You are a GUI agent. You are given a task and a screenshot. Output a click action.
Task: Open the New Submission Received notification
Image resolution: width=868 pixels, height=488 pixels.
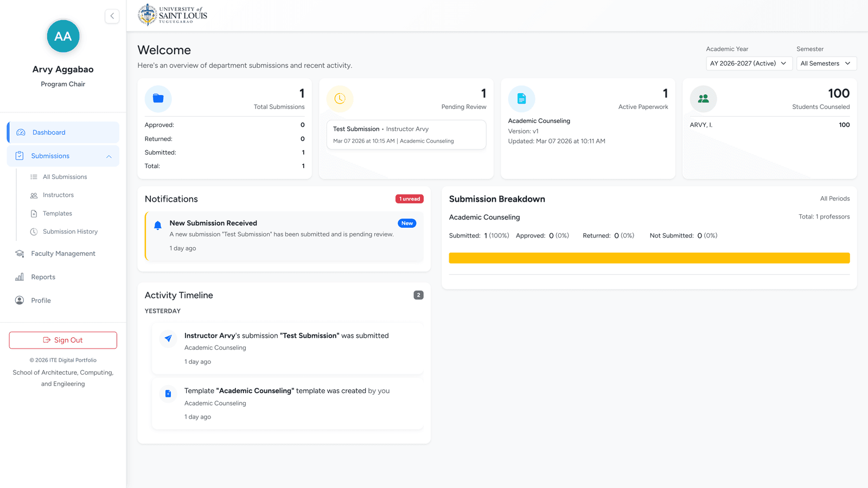click(284, 236)
